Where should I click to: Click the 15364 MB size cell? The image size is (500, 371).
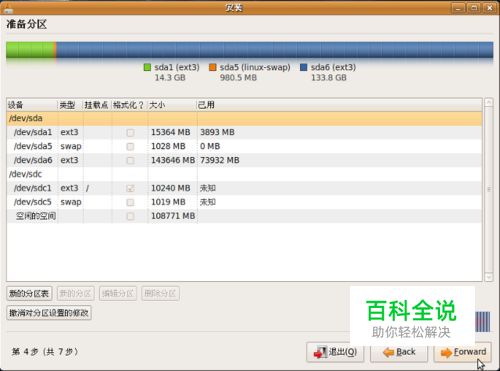click(171, 132)
